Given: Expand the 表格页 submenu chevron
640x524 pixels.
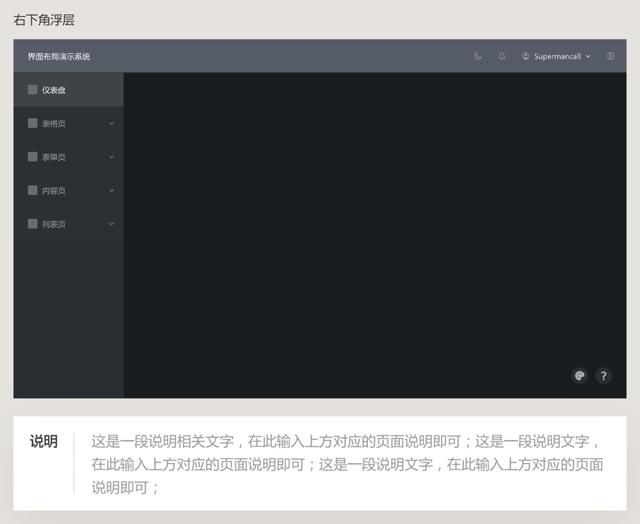Looking at the screenshot, I should [x=111, y=123].
